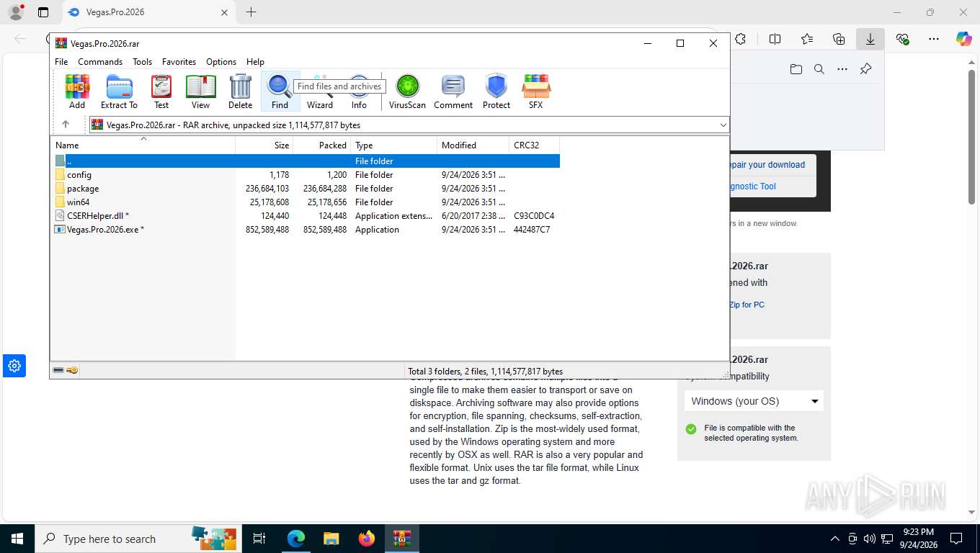980x553 pixels.
Task: Open Task View on the taskbar
Action: [259, 539]
